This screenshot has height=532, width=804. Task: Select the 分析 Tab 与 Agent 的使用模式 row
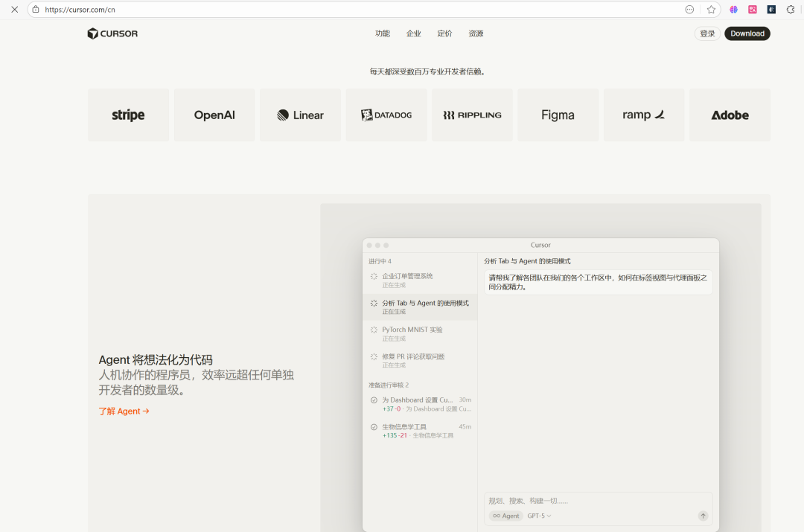(x=420, y=307)
